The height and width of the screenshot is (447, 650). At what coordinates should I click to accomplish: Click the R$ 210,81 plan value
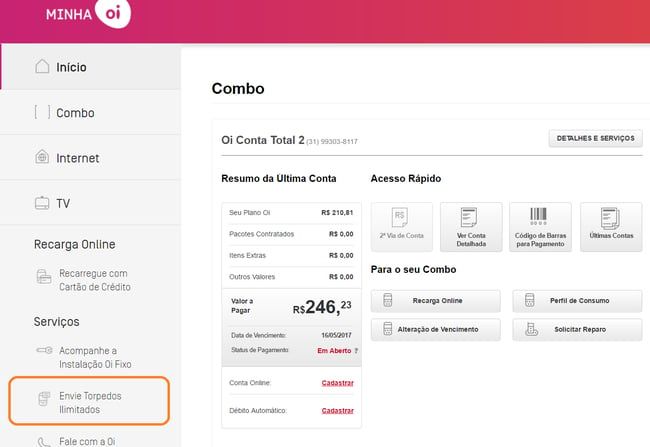coord(337,213)
